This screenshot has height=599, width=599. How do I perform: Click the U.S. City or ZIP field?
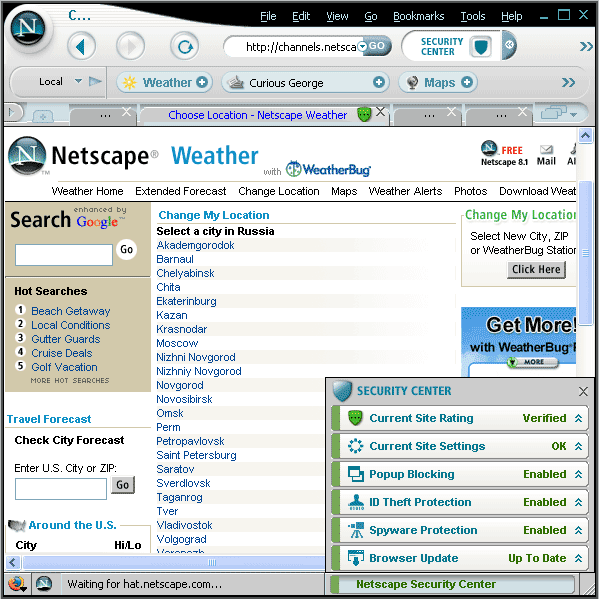click(x=61, y=489)
